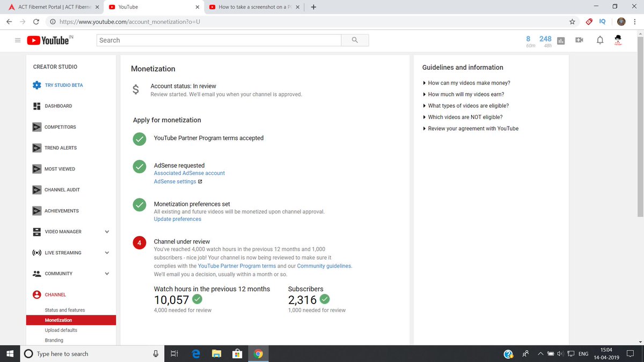Click the Chrome taskbar icon
644x362 pixels.
click(x=258, y=354)
